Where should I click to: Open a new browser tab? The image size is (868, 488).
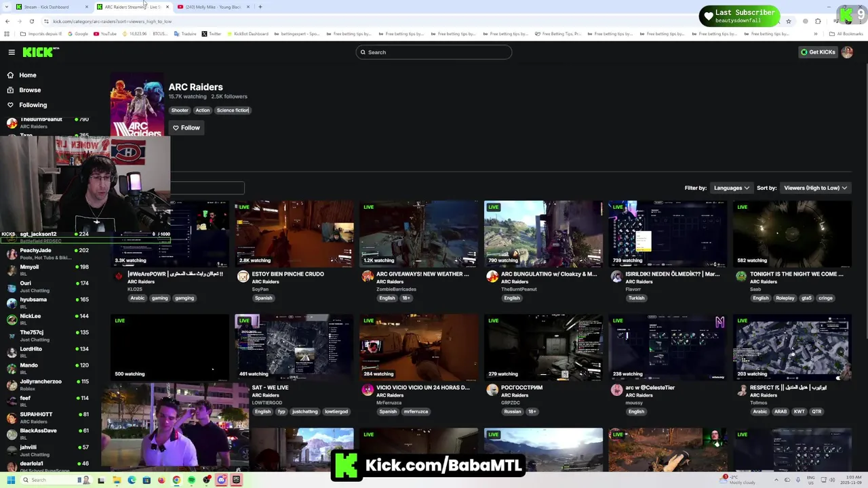pyautogui.click(x=260, y=7)
